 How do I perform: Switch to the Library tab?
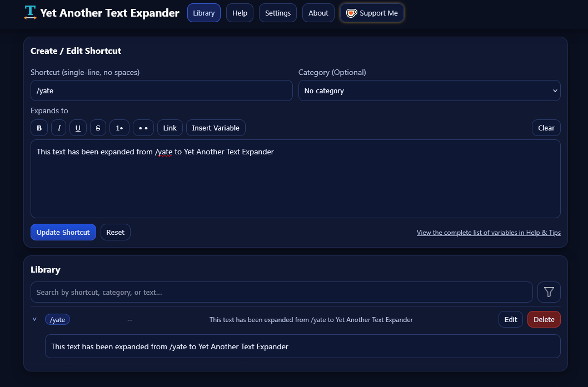point(203,13)
